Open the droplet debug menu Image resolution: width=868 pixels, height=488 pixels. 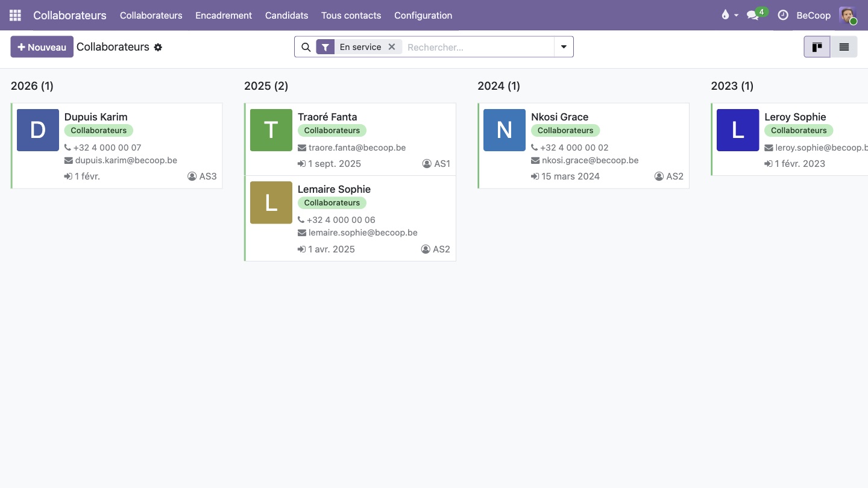(x=729, y=15)
